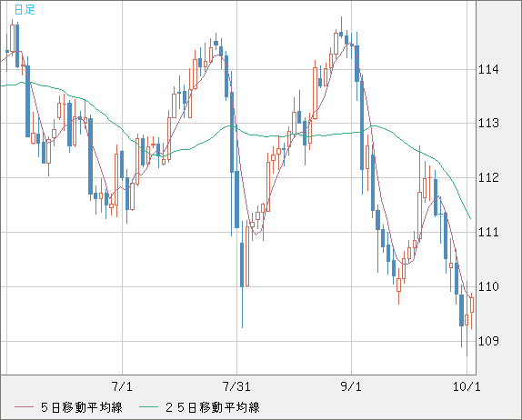Image resolution: width=522 pixels, height=420 pixels.
Task: Click the 7/1 date label
Action: tap(122, 386)
